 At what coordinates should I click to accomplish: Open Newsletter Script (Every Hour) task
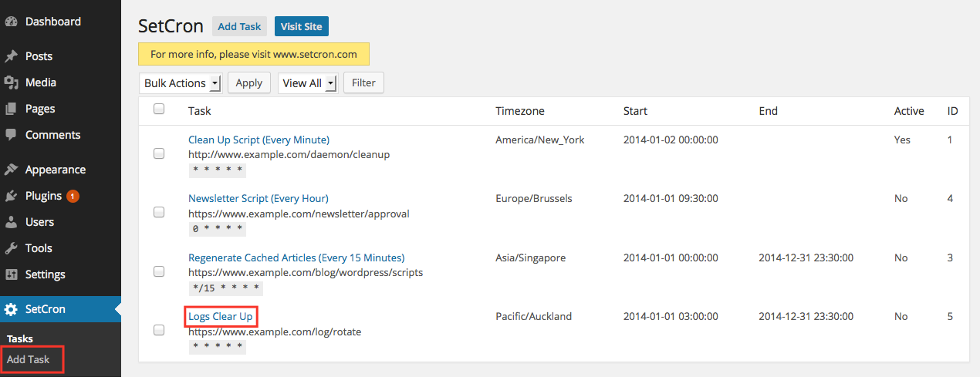258,198
